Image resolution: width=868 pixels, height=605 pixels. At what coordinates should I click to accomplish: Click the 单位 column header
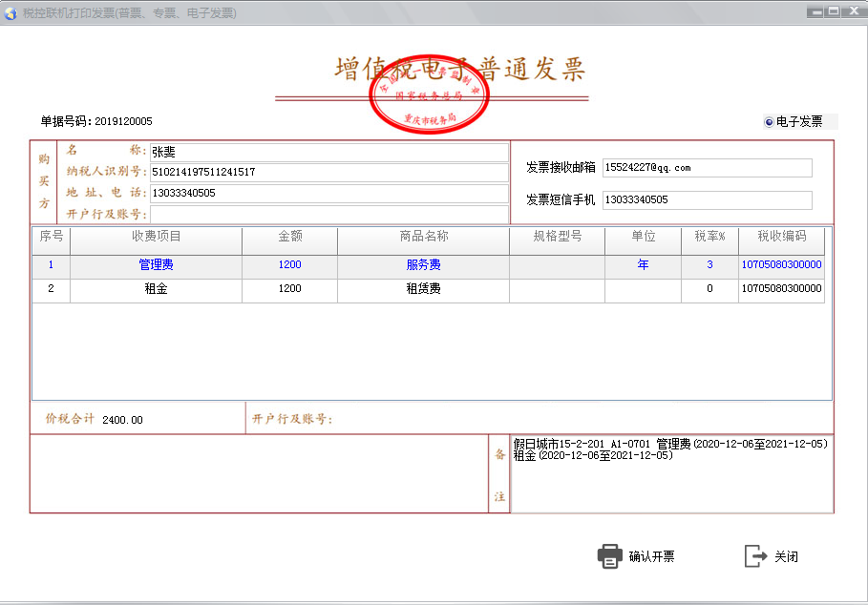pyautogui.click(x=644, y=241)
